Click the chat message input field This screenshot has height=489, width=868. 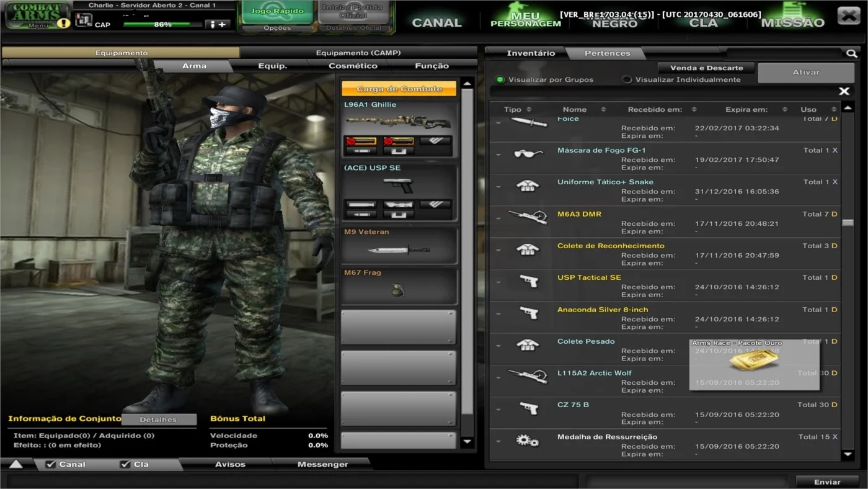pos(293,482)
